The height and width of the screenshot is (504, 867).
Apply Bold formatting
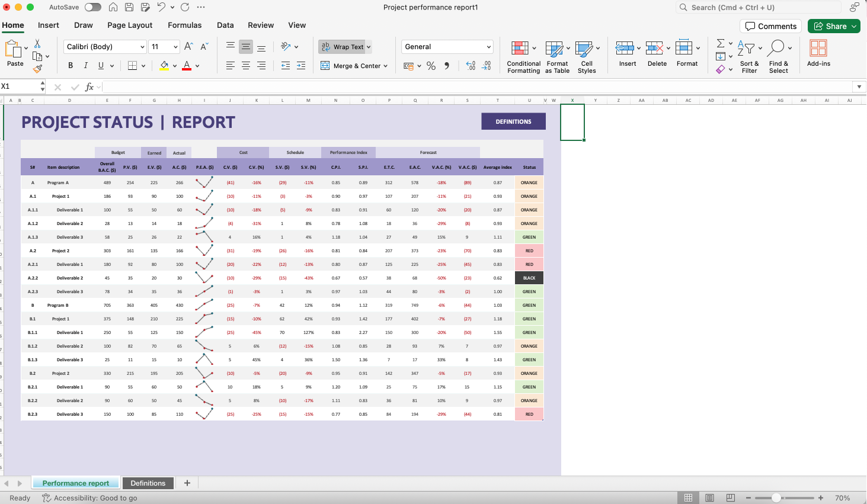point(71,65)
